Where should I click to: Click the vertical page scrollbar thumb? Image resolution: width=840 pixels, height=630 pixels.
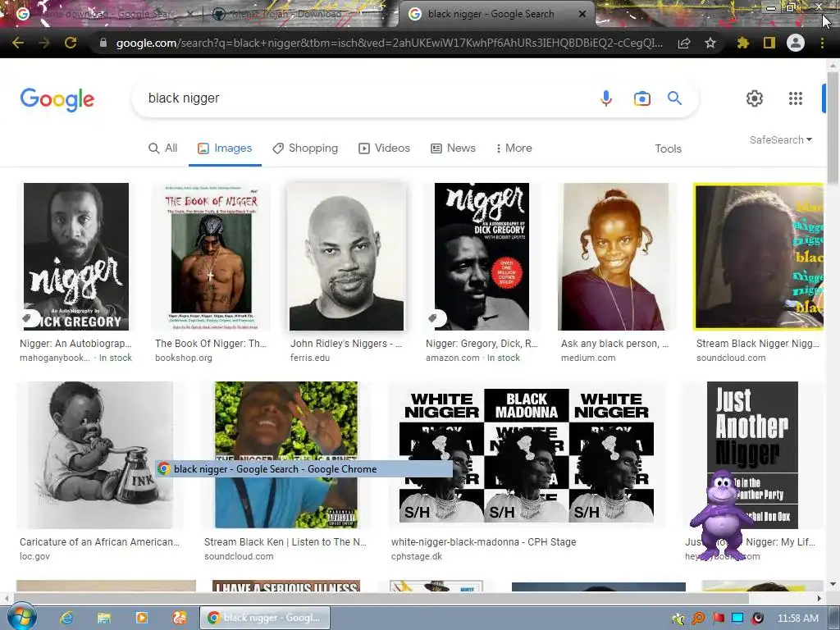(833, 129)
